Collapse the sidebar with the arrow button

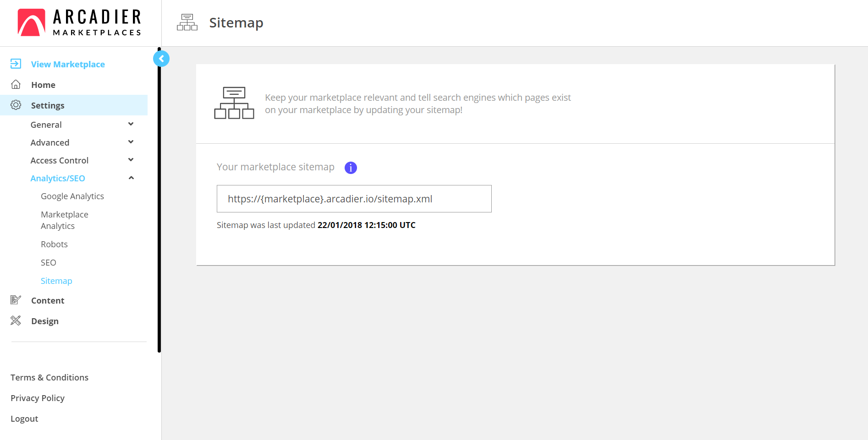(x=161, y=59)
